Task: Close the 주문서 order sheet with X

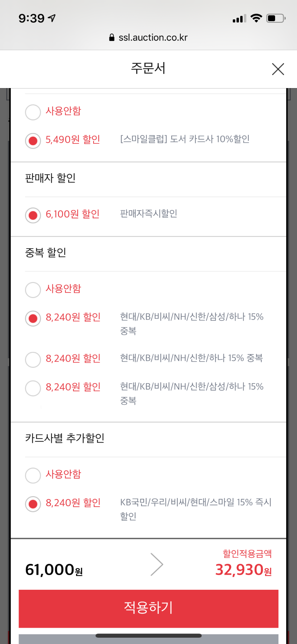Action: click(278, 69)
